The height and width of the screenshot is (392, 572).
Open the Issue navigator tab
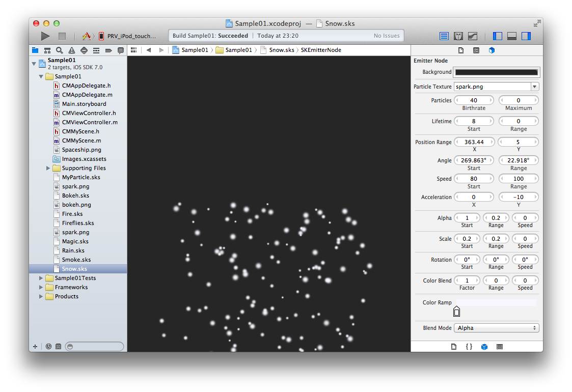(72, 50)
